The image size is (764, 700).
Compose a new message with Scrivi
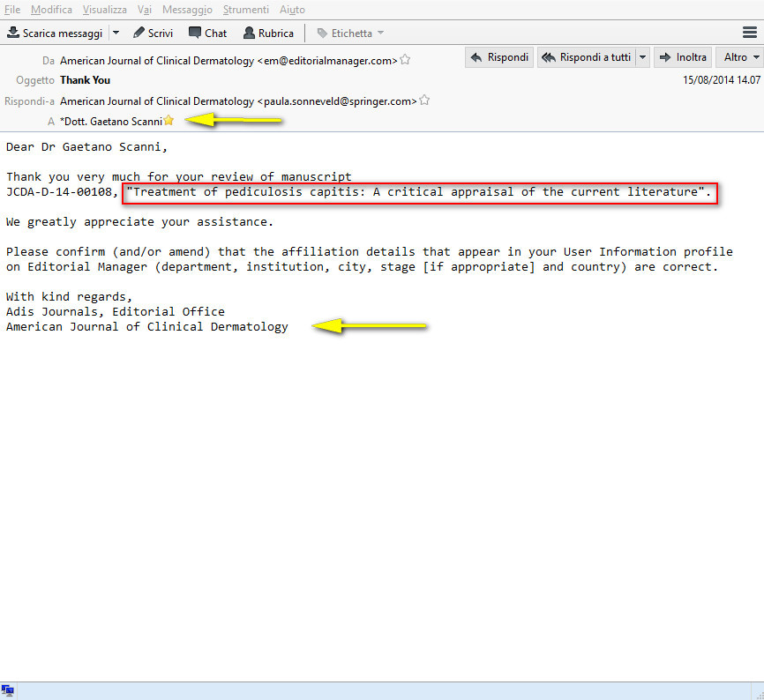[x=153, y=34]
